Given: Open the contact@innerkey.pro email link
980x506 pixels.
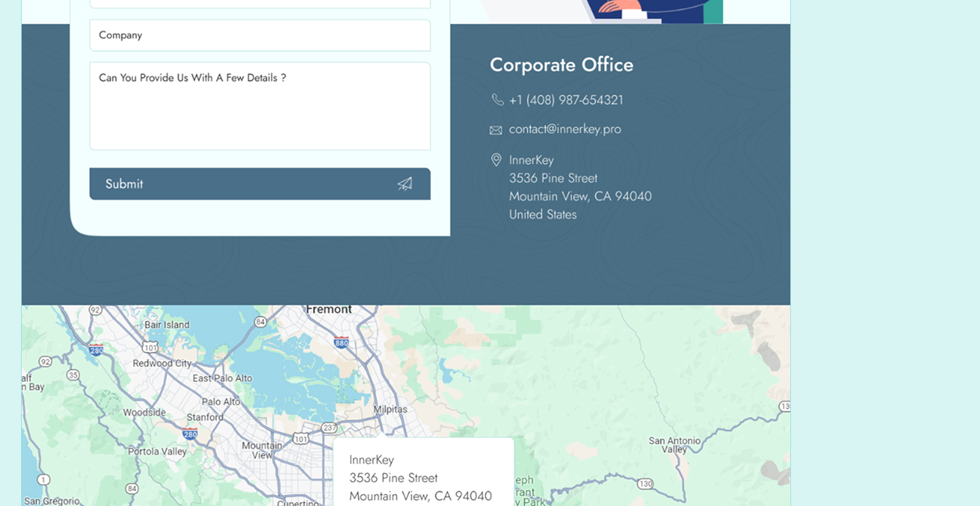Looking at the screenshot, I should click(x=564, y=129).
